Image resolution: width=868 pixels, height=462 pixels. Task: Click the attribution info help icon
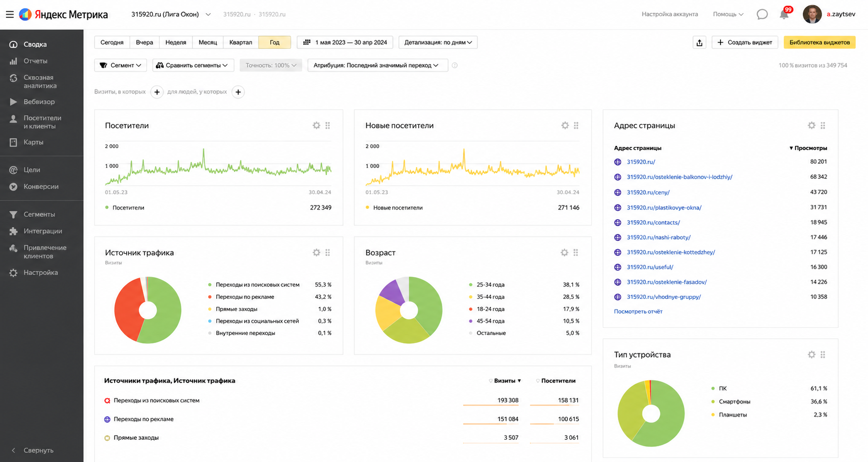click(455, 65)
